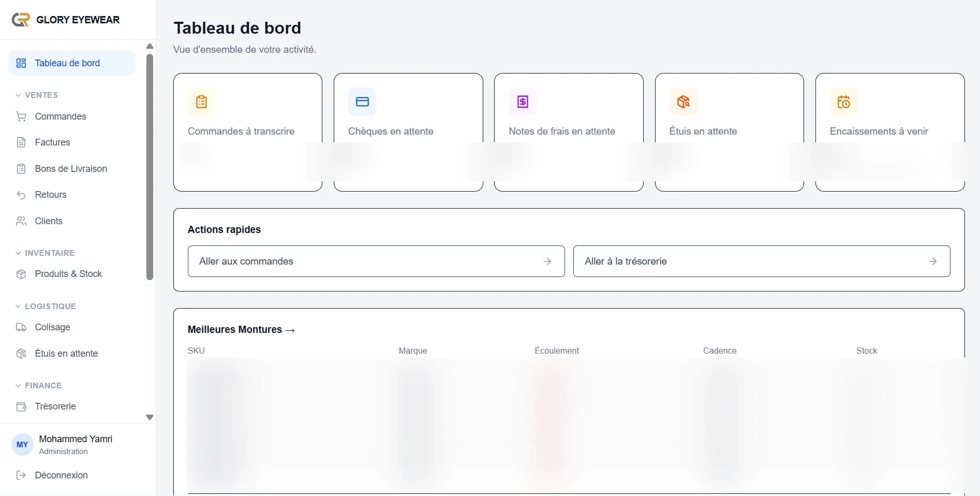Click the SKU column header

pos(196,351)
